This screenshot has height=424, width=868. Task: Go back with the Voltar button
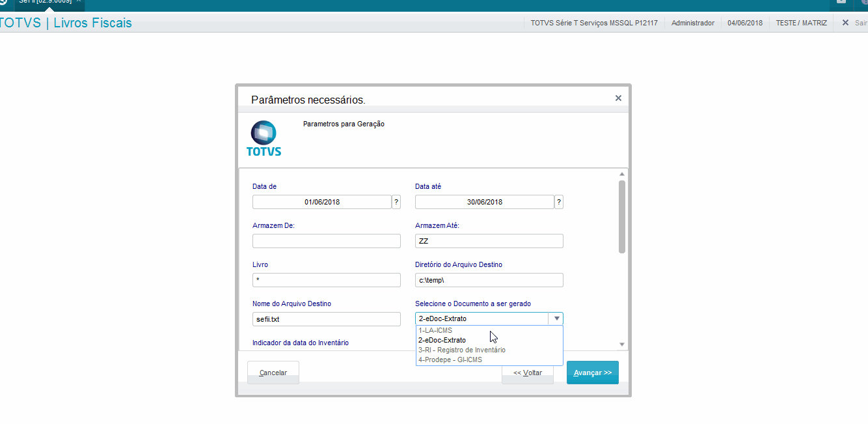point(528,375)
